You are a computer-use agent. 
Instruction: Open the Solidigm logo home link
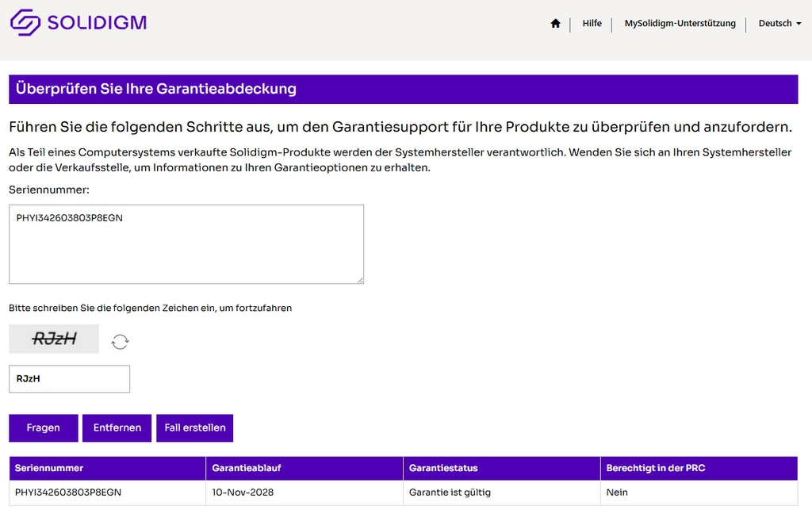click(79, 22)
